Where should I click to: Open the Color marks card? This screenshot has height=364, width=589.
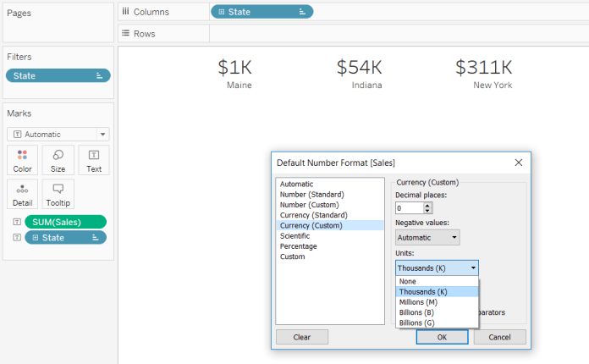22,160
